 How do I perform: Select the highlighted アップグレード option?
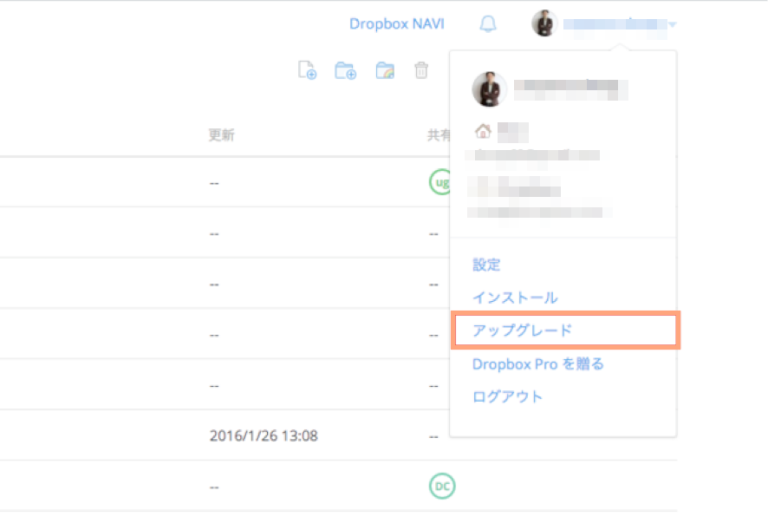pos(521,330)
